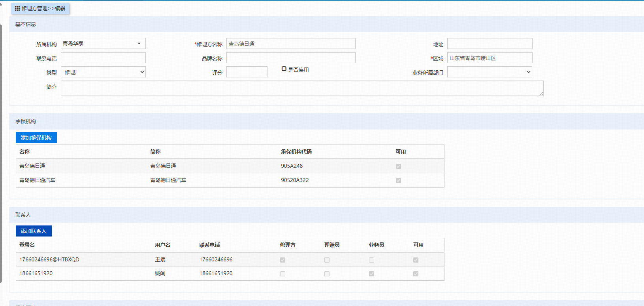Image resolution: width=644 pixels, height=306 pixels.
Task: Click the 评分 input field
Action: (x=247, y=72)
